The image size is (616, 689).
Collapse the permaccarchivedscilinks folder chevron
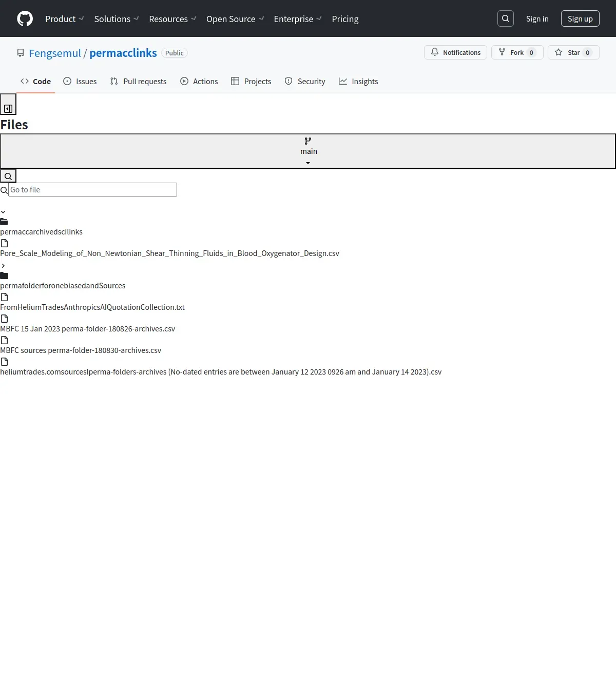[3, 212]
